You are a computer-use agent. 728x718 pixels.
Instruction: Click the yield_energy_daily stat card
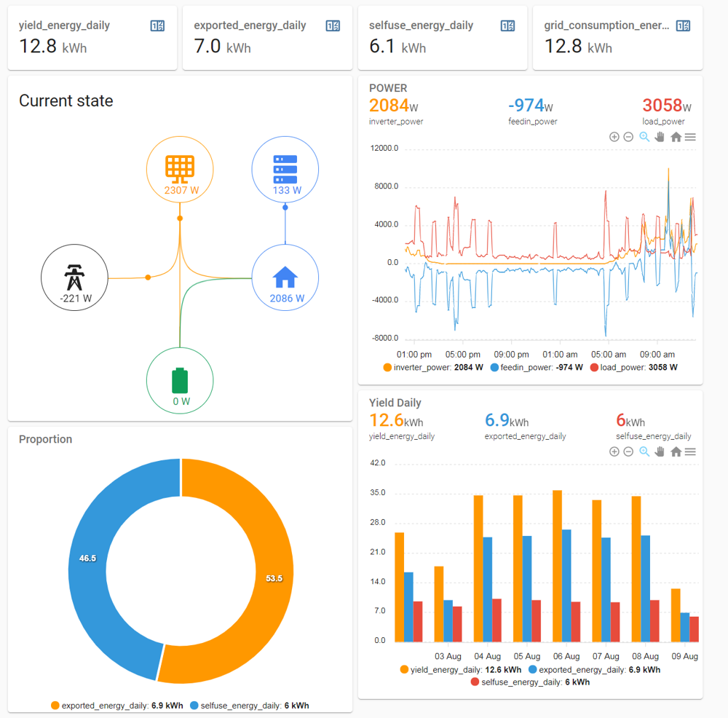click(92, 38)
